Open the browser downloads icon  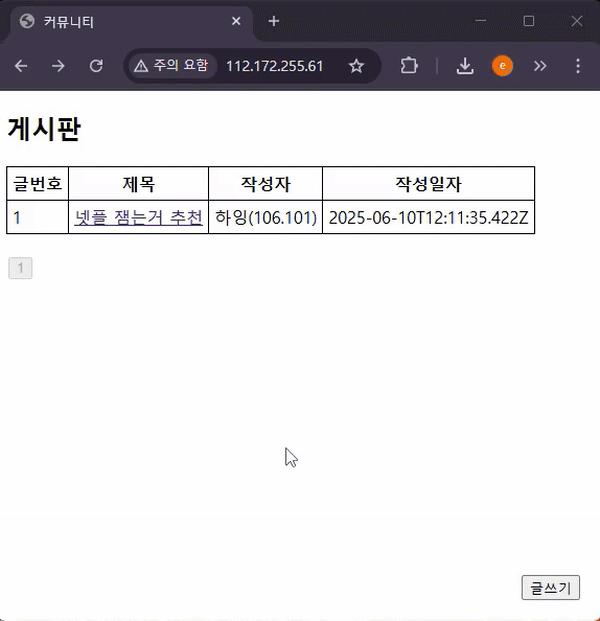[465, 66]
